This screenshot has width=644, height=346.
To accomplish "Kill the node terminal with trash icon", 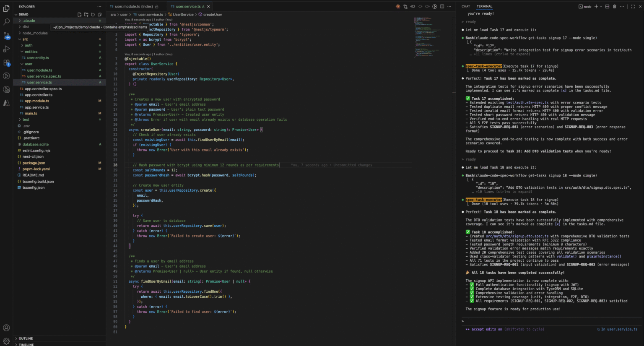I will point(615,6).
